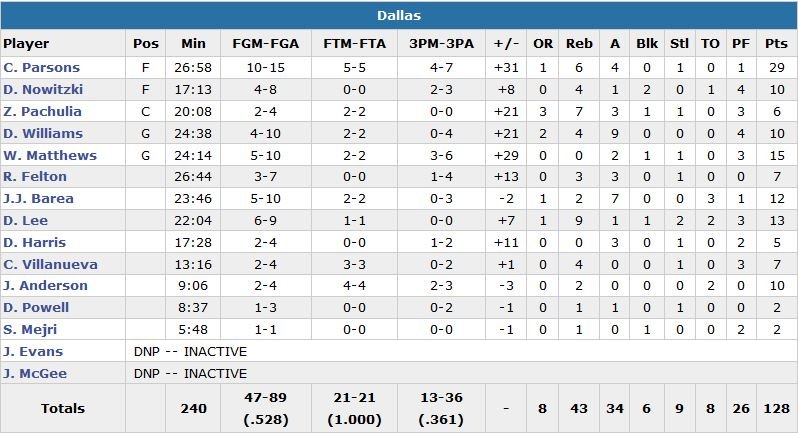Image resolution: width=798 pixels, height=433 pixels.
Task: Click D. Nowitzki player name
Action: pos(43,90)
